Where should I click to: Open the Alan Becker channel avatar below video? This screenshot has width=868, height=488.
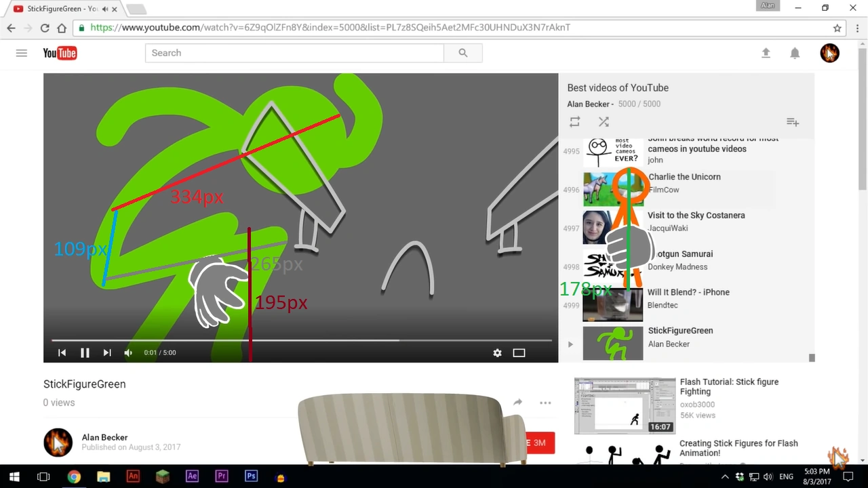58,442
